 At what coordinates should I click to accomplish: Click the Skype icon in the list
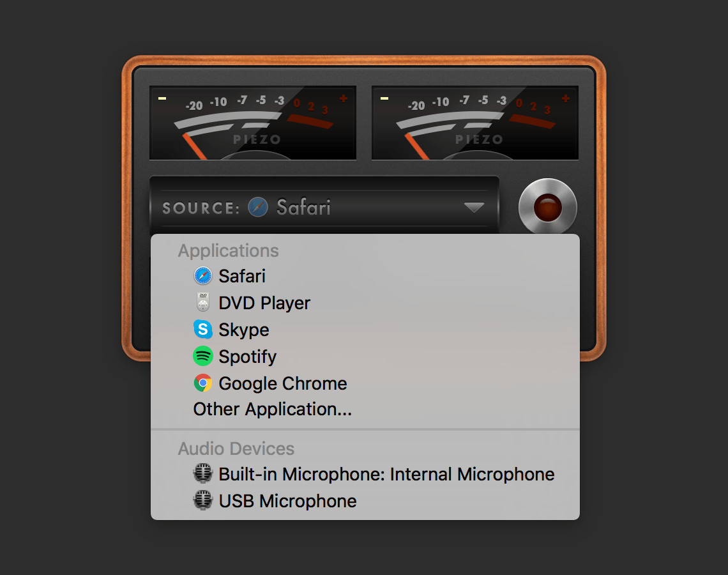(x=203, y=329)
